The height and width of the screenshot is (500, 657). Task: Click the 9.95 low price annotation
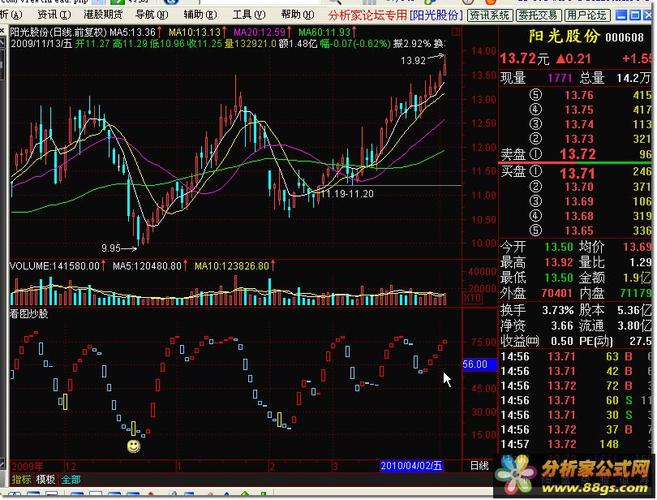[111, 248]
